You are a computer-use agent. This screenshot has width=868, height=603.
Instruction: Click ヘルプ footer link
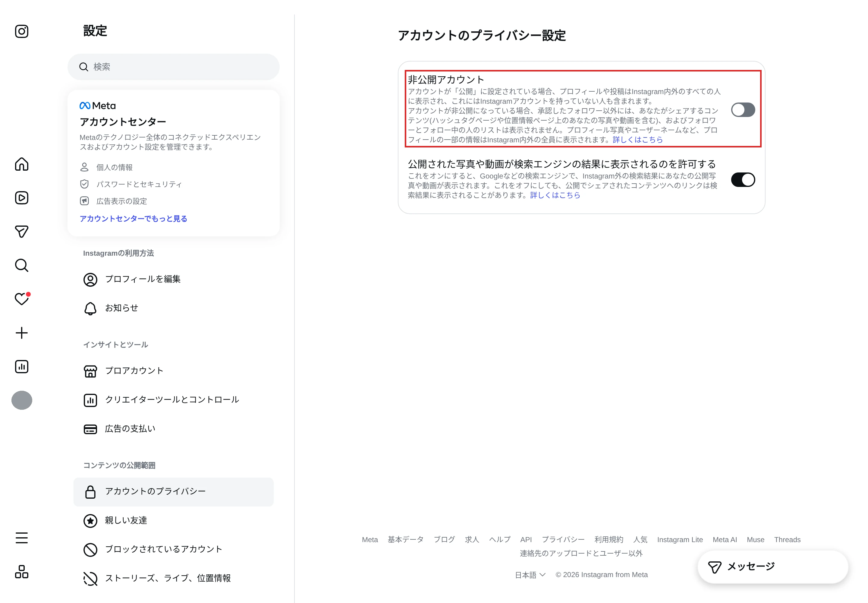click(x=499, y=540)
